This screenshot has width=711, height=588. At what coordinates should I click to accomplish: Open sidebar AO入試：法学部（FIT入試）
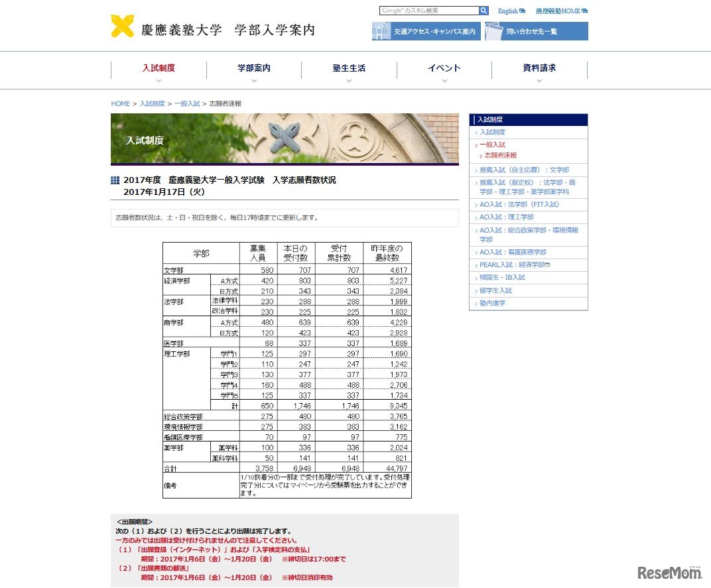(519, 204)
